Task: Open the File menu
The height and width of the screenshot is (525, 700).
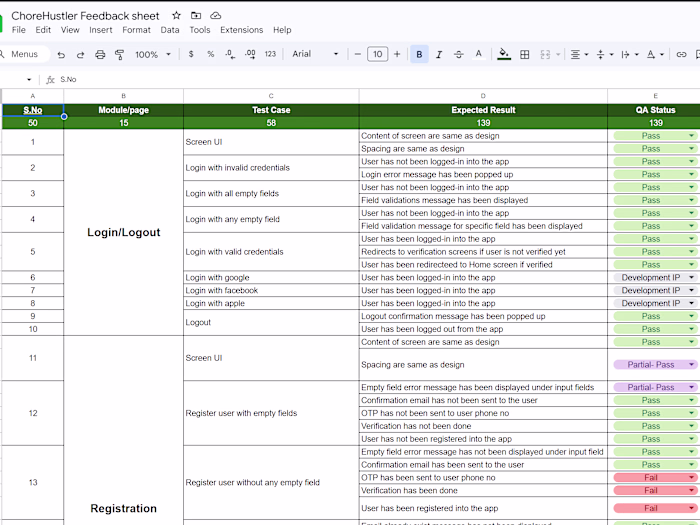Action: pos(18,30)
